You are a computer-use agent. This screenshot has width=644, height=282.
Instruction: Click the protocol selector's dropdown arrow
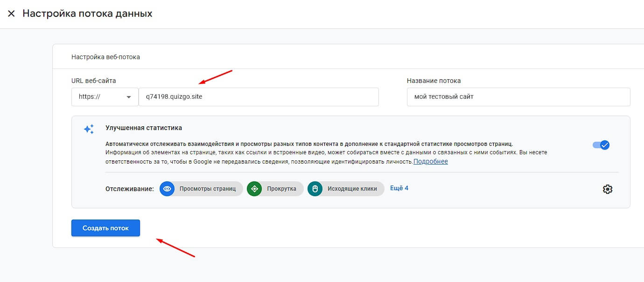[129, 97]
